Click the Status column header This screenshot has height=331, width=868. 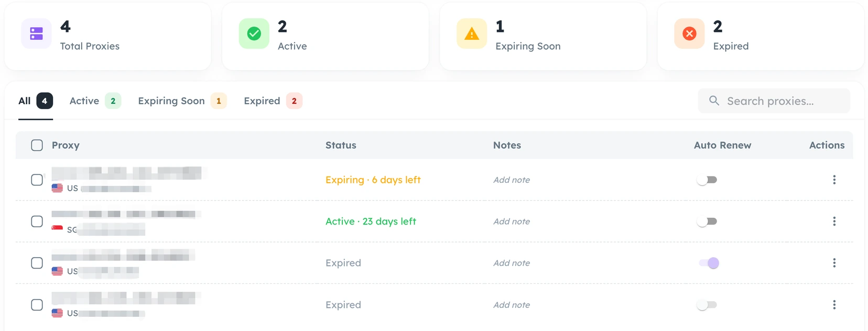341,145
